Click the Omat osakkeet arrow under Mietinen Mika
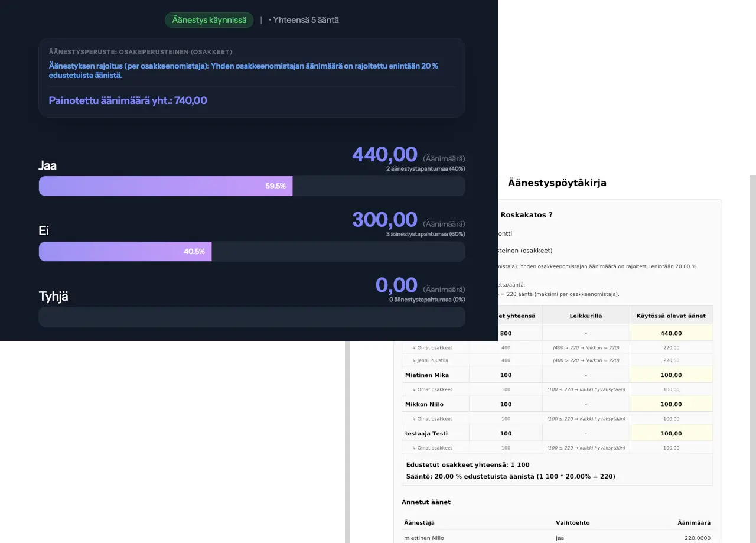Image resolution: width=756 pixels, height=543 pixels. click(414, 390)
